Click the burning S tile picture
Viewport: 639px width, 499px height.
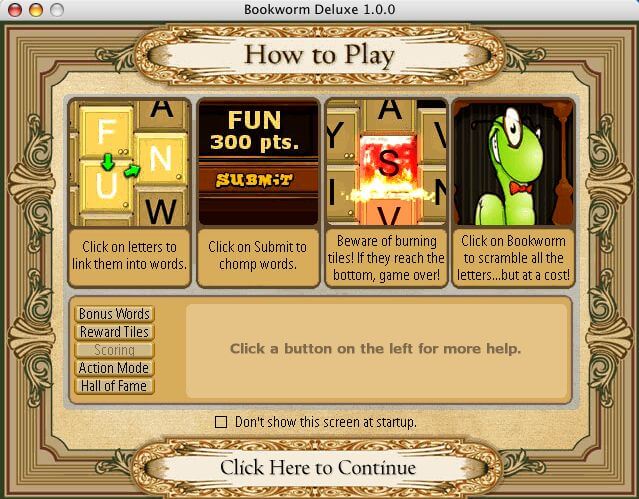click(386, 162)
